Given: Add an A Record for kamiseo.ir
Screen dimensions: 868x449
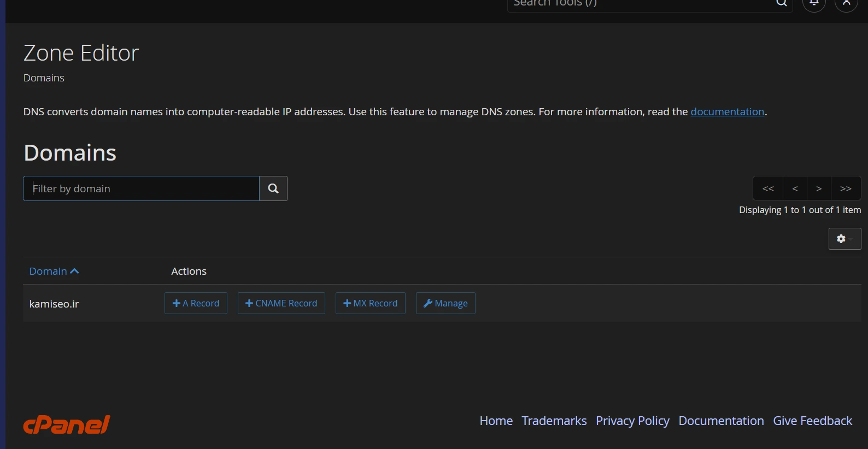Looking at the screenshot, I should [x=196, y=303].
